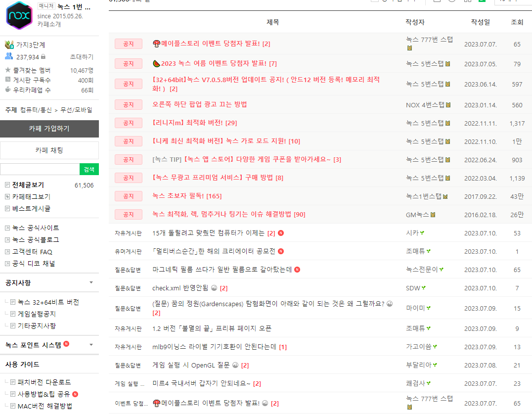Click the 게시판 구독수 feed icon
Viewport: 532px width, 415px height.
tap(8, 80)
